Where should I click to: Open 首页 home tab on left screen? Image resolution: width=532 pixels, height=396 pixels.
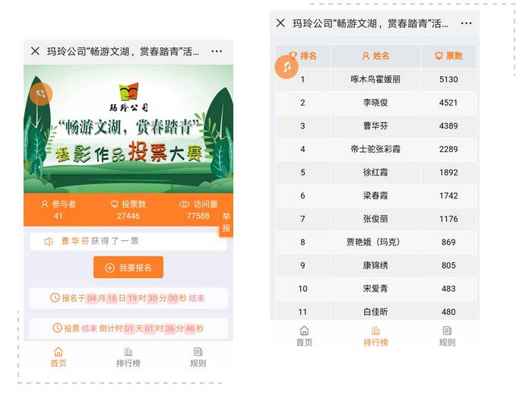click(x=58, y=357)
